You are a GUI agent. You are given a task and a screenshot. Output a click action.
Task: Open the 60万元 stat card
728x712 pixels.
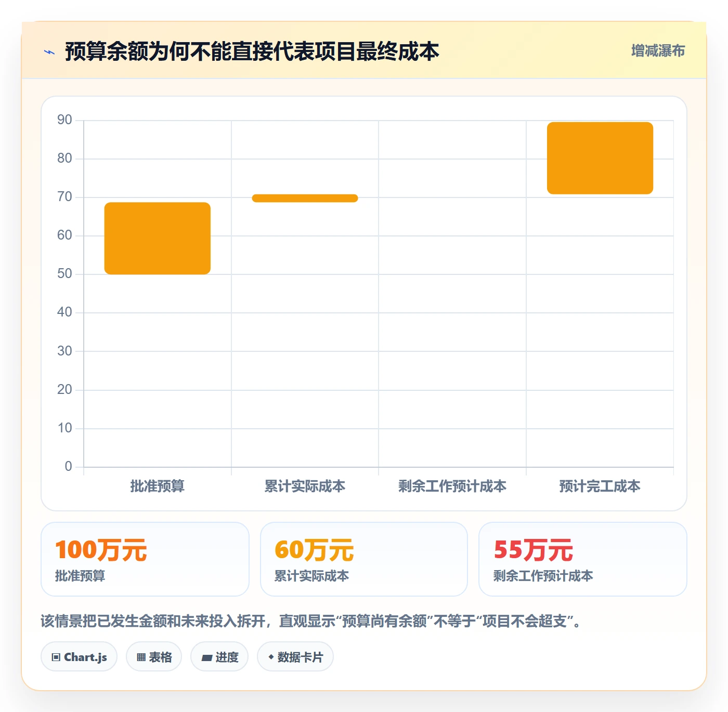tap(364, 559)
